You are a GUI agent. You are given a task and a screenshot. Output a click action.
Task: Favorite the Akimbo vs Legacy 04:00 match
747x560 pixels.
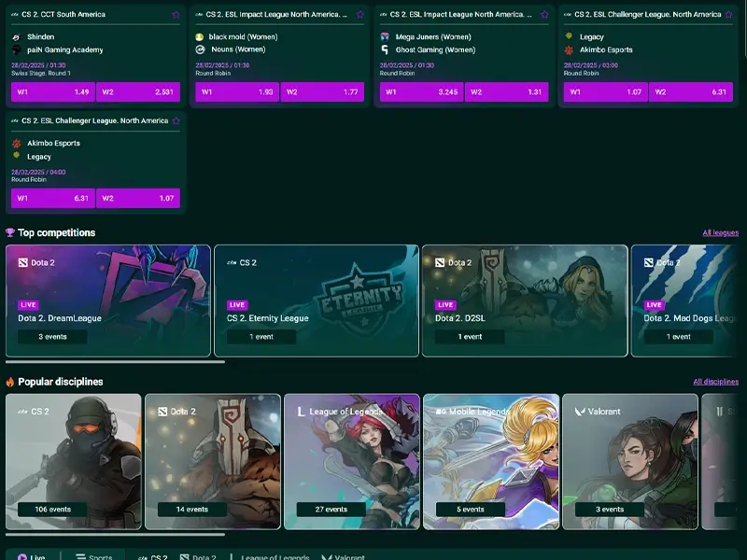[176, 121]
